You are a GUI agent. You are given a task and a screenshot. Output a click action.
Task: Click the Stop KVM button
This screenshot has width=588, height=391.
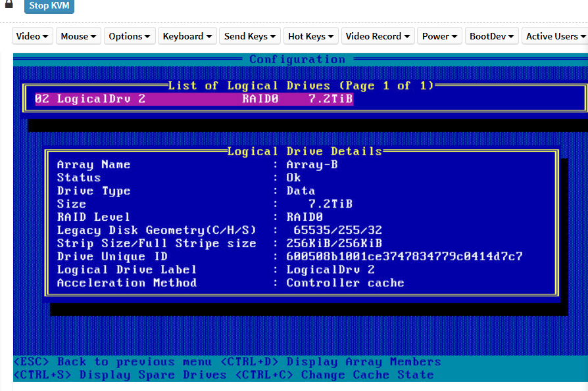point(49,6)
